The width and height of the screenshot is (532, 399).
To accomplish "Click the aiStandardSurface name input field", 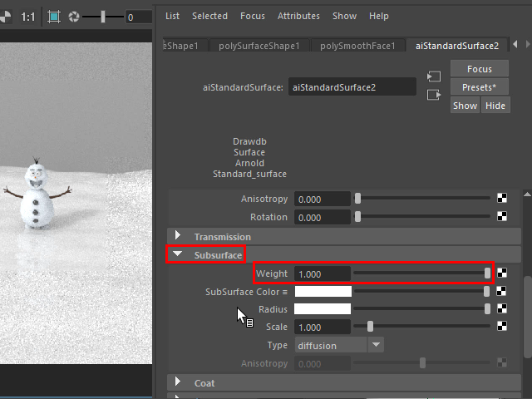I will click(352, 86).
